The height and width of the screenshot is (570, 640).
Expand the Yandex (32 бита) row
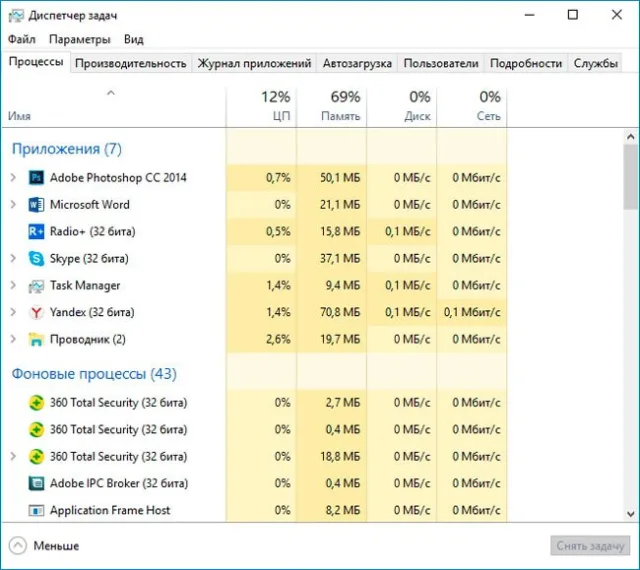(x=13, y=312)
